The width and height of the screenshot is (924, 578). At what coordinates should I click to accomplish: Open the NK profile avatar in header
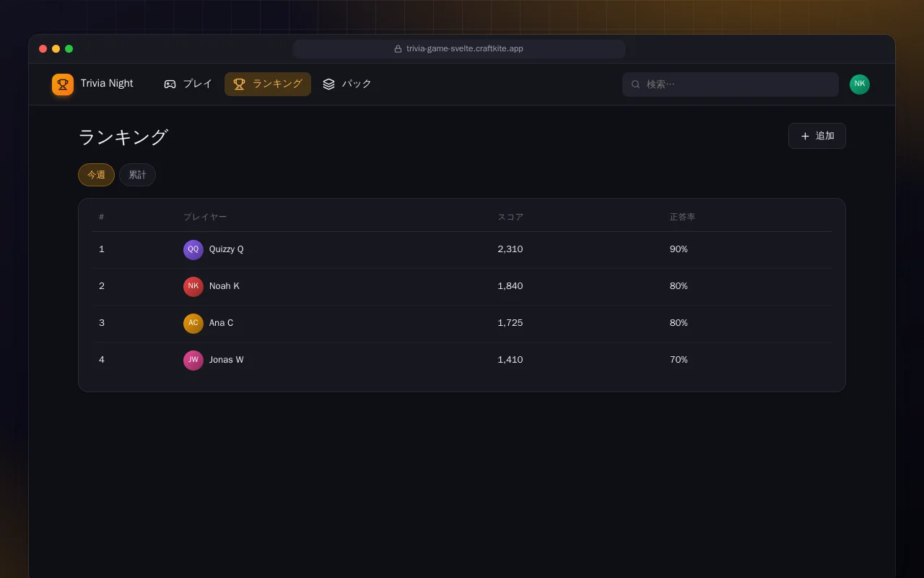point(860,85)
